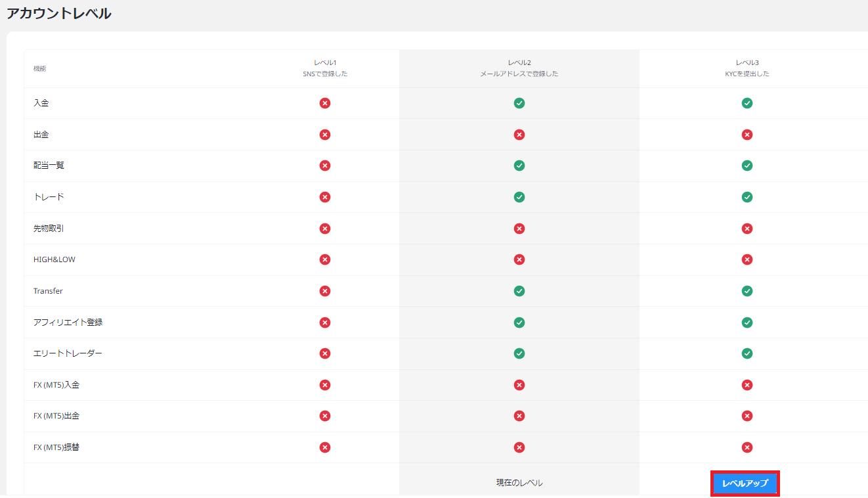Click the green check for 入金 under レベル2
This screenshot has height=498, width=868.
519,103
